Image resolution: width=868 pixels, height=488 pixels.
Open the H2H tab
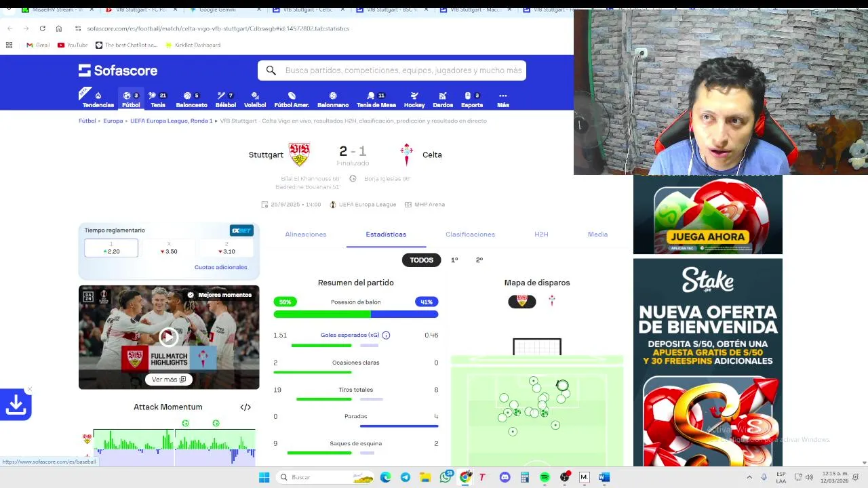tap(541, 235)
